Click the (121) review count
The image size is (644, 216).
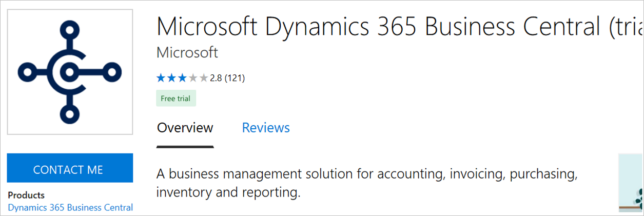coord(235,78)
